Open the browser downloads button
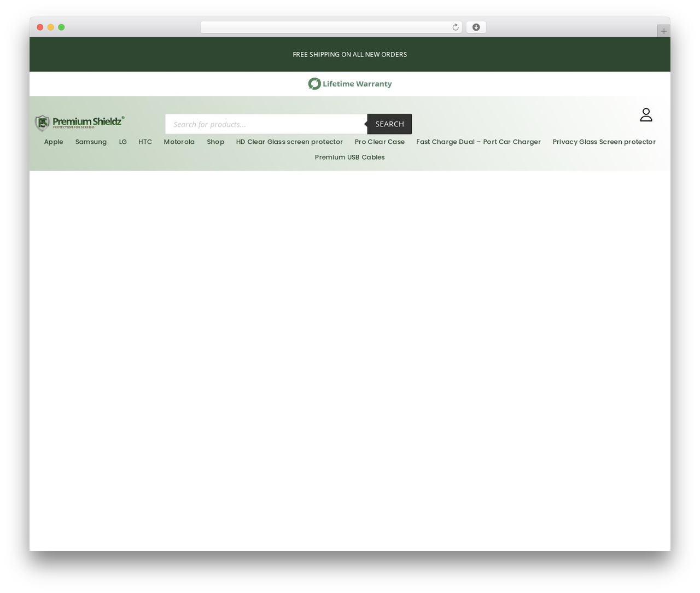 point(476,27)
